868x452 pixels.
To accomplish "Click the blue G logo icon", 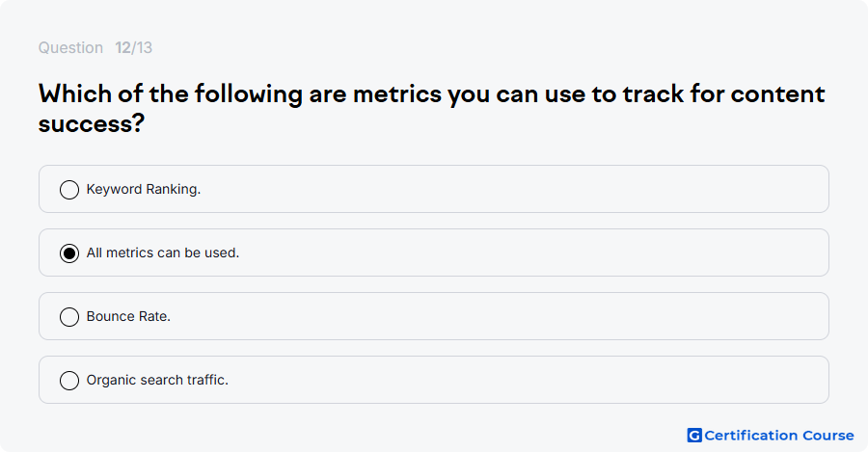I will [694, 436].
